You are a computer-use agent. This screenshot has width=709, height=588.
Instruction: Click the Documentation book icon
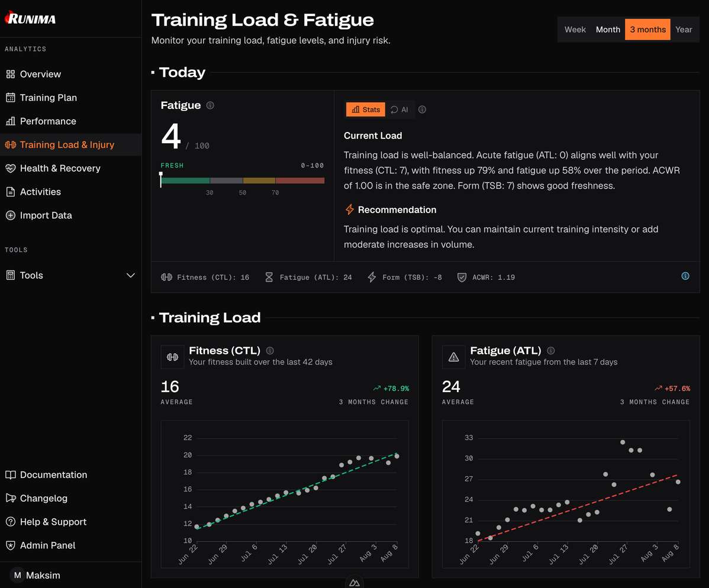[x=11, y=474]
